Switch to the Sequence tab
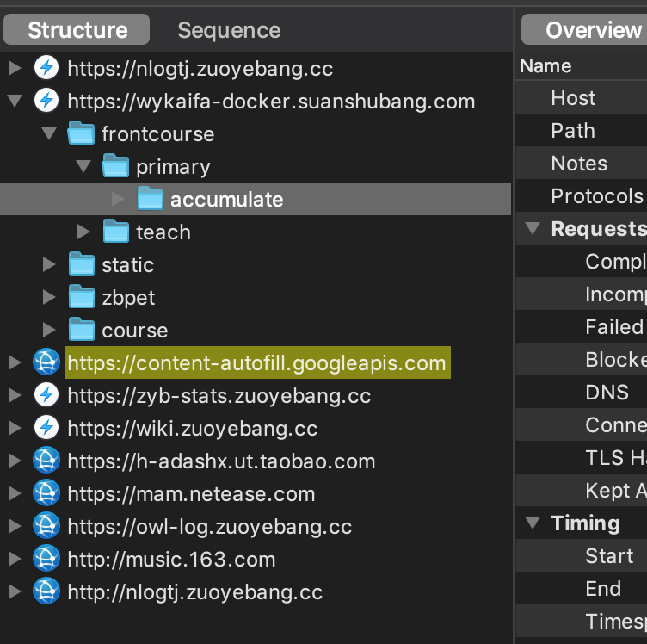Viewport: 647px width, 644px height. coord(229,30)
